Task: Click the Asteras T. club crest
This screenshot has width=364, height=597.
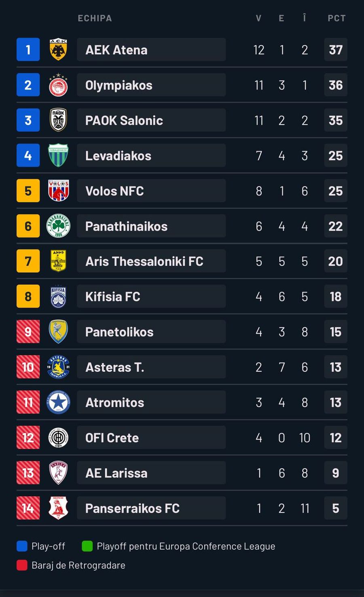Action: [58, 367]
